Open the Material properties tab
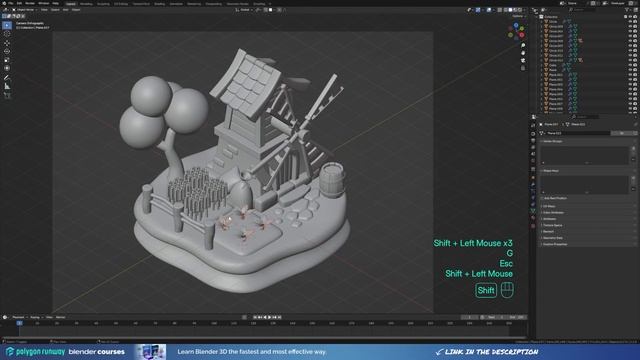Viewport: 640px width, 360px height. 533,218
